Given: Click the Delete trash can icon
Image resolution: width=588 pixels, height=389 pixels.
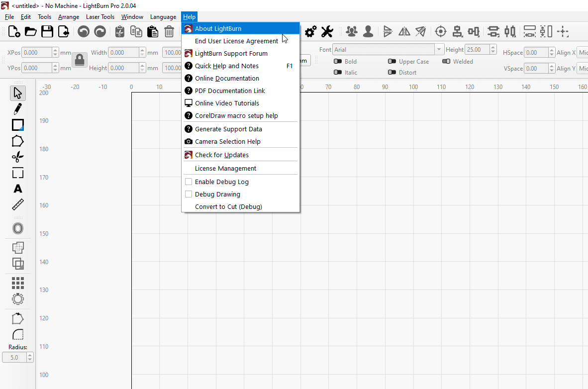Looking at the screenshot, I should pos(169,31).
